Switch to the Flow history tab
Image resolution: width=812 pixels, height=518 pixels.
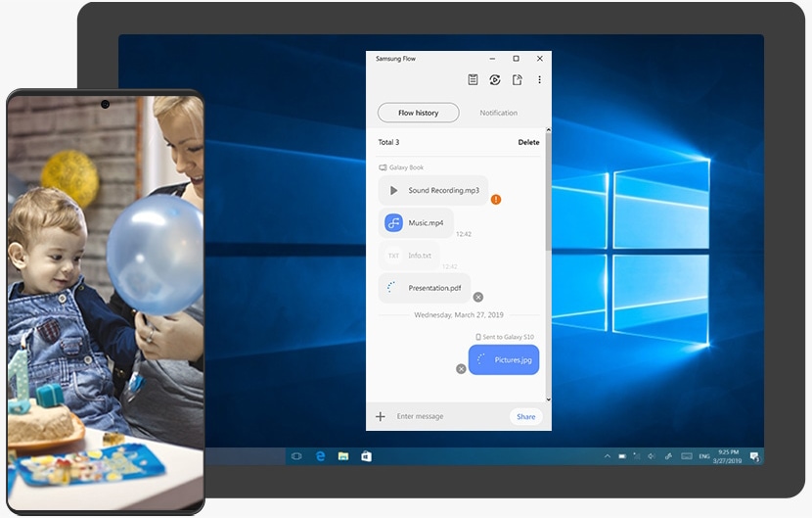419,113
